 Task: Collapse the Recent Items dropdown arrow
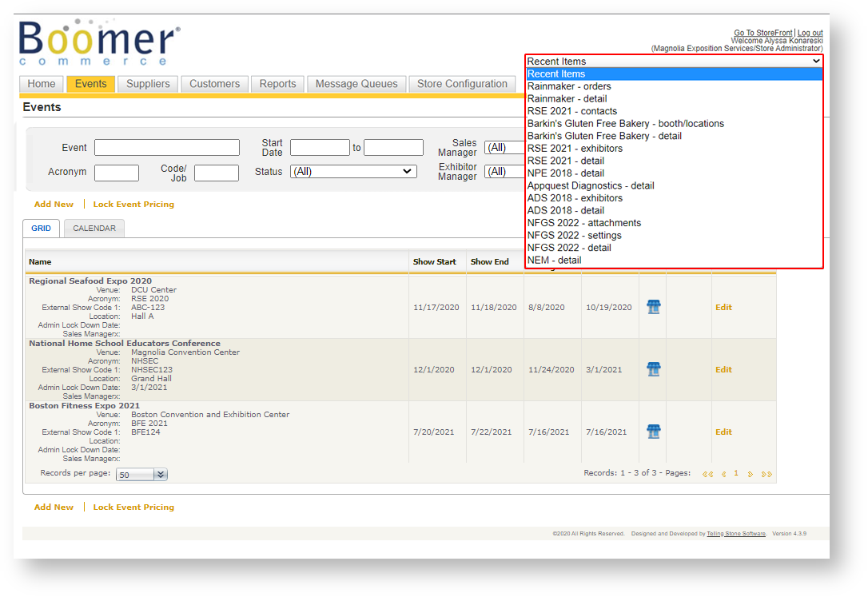[816, 61]
